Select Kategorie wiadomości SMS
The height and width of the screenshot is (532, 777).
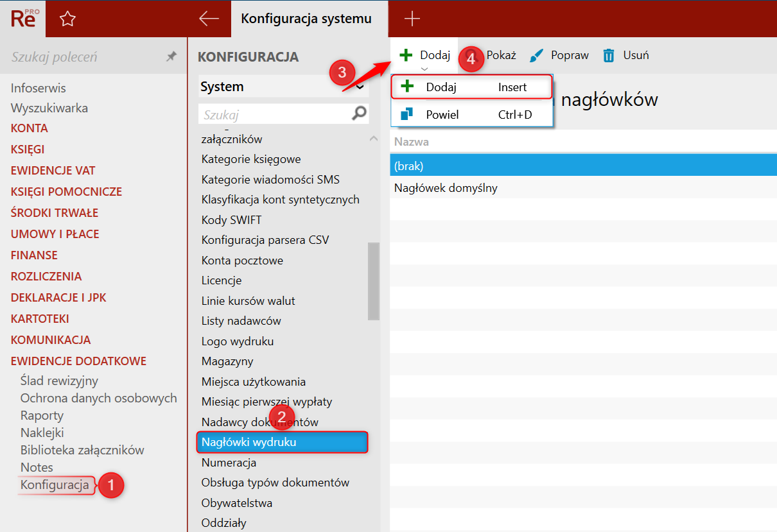(x=270, y=180)
